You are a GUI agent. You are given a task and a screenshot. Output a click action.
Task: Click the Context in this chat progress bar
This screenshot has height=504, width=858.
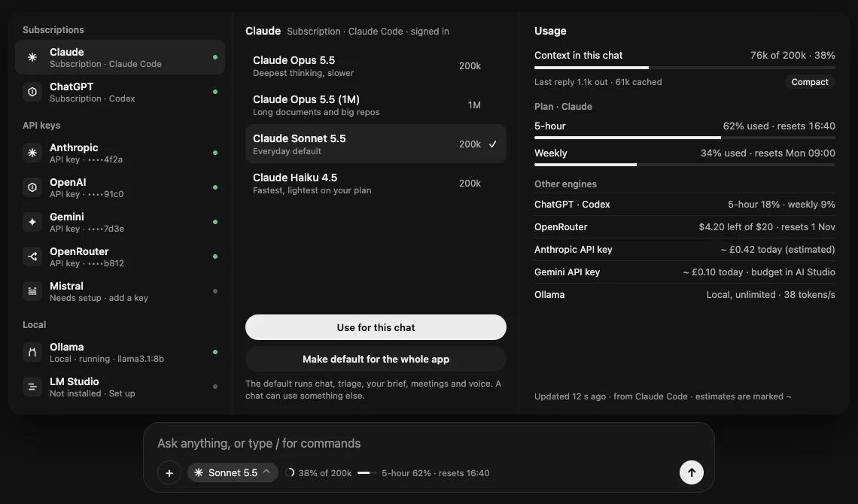tap(685, 68)
